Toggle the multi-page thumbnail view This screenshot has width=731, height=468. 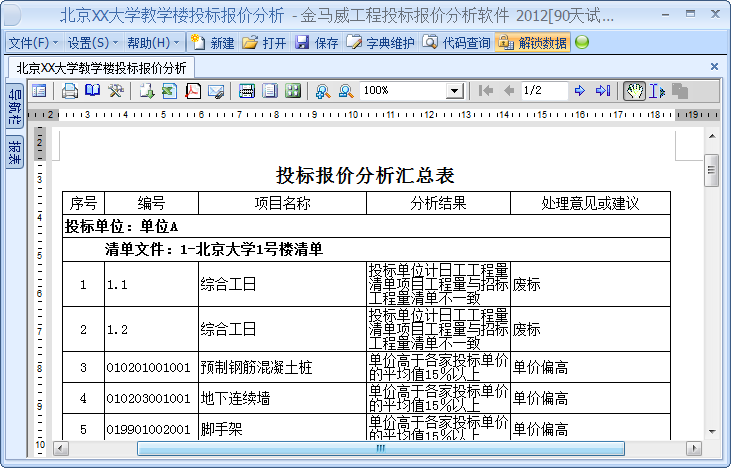tap(293, 91)
